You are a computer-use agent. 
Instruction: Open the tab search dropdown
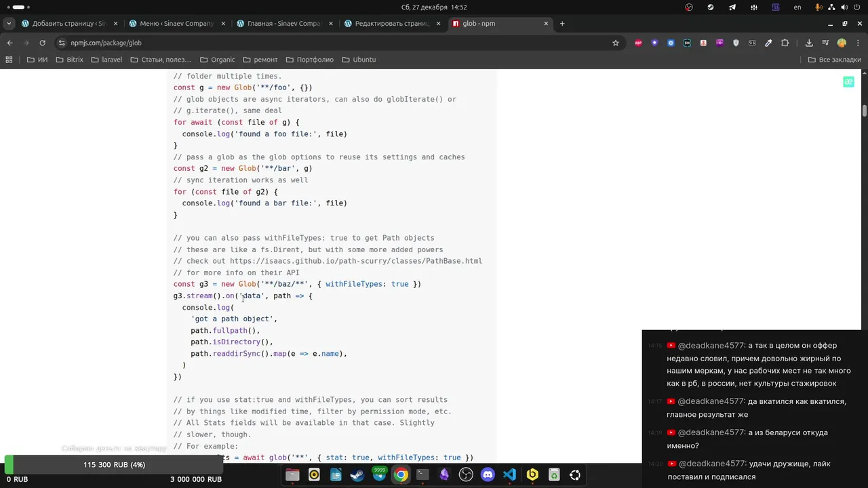tap(9, 23)
